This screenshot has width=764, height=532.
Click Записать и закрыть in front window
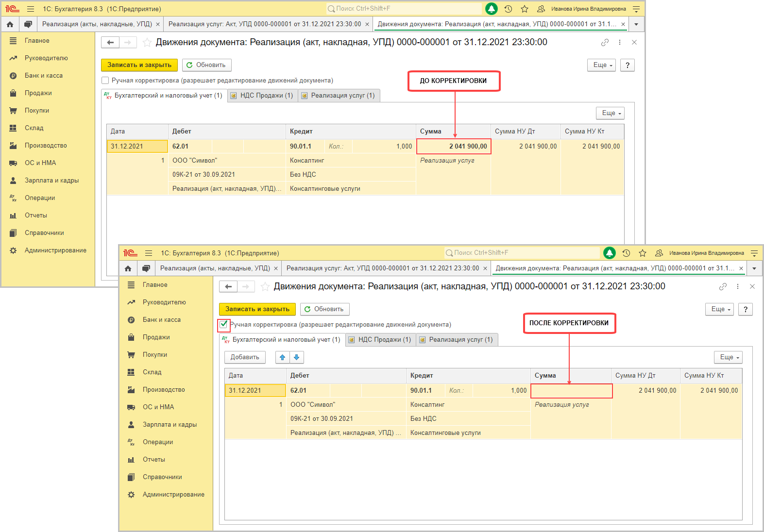257,309
